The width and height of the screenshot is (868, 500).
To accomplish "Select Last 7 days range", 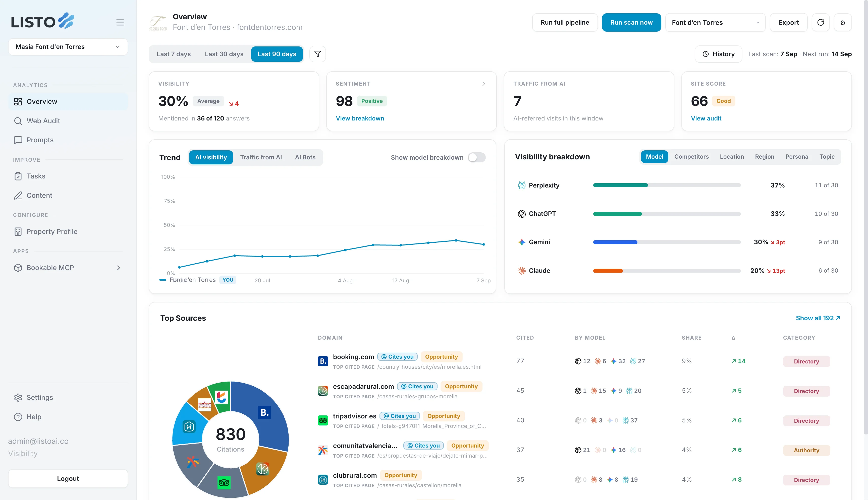I will click(x=174, y=54).
